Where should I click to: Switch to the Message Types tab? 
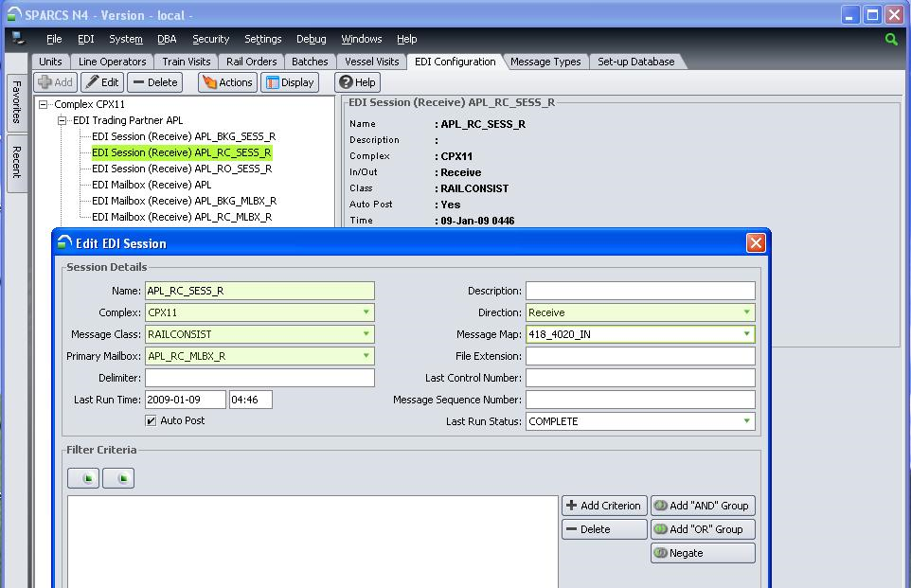pyautogui.click(x=545, y=62)
